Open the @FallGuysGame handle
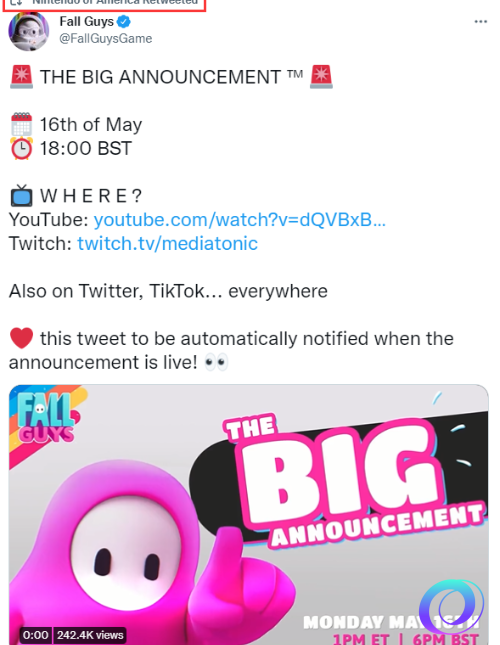The height and width of the screenshot is (645, 500). pos(106,38)
